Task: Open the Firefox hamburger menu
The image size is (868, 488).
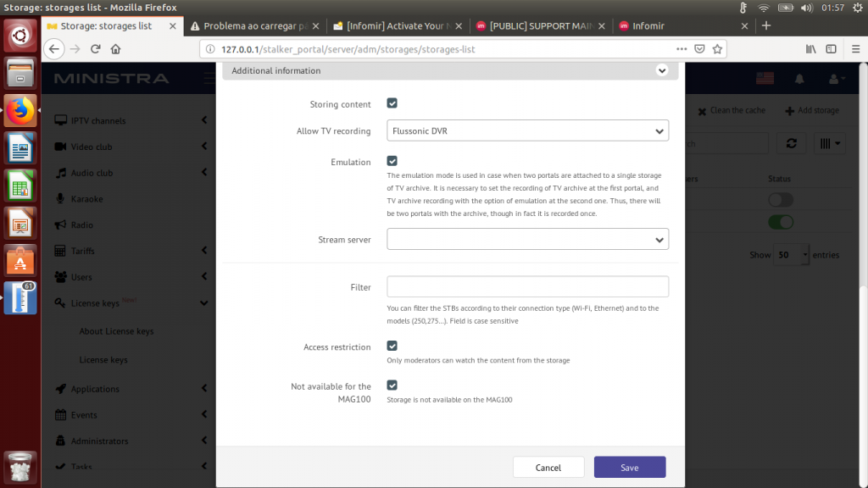Action: point(855,48)
